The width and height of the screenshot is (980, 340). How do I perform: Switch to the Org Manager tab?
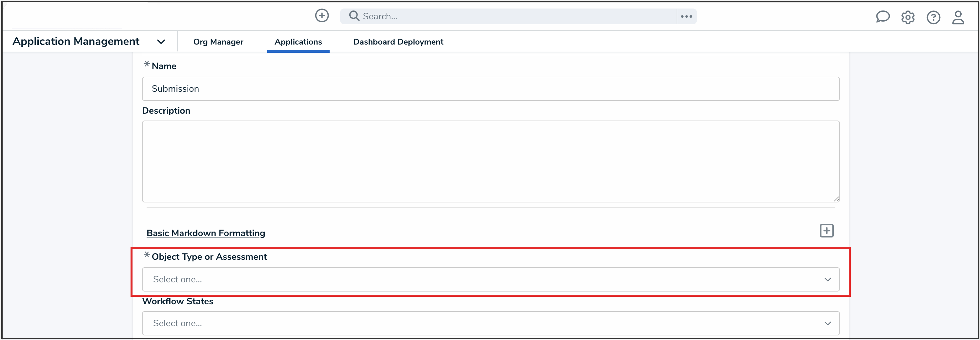(218, 42)
